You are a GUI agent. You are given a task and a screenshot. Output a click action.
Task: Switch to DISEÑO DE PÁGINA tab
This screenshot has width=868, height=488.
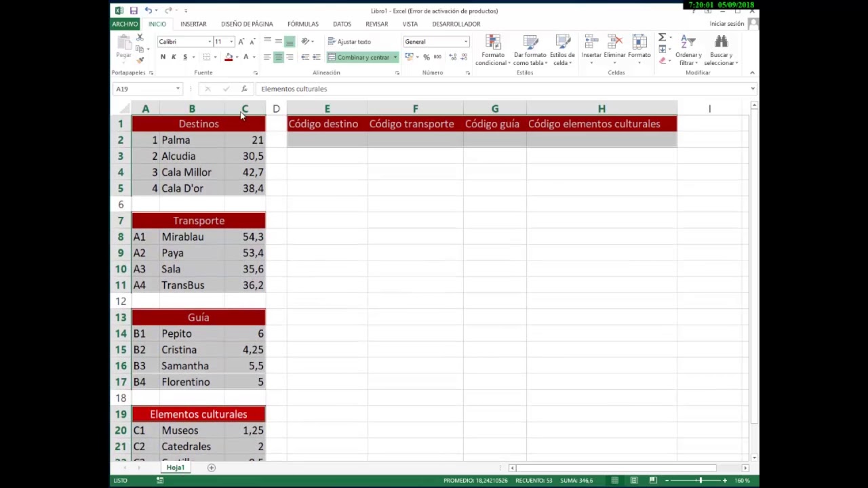247,24
